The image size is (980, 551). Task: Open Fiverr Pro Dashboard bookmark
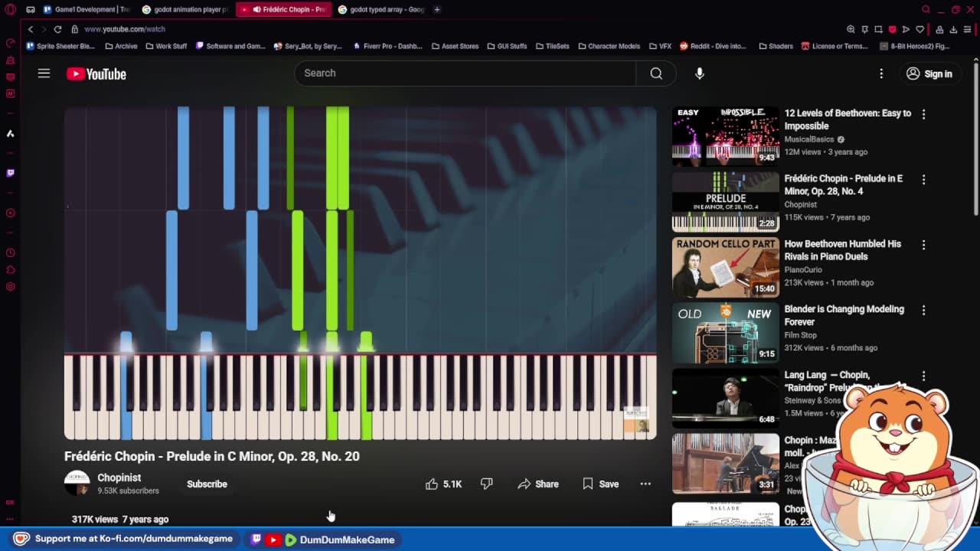pyautogui.click(x=387, y=46)
